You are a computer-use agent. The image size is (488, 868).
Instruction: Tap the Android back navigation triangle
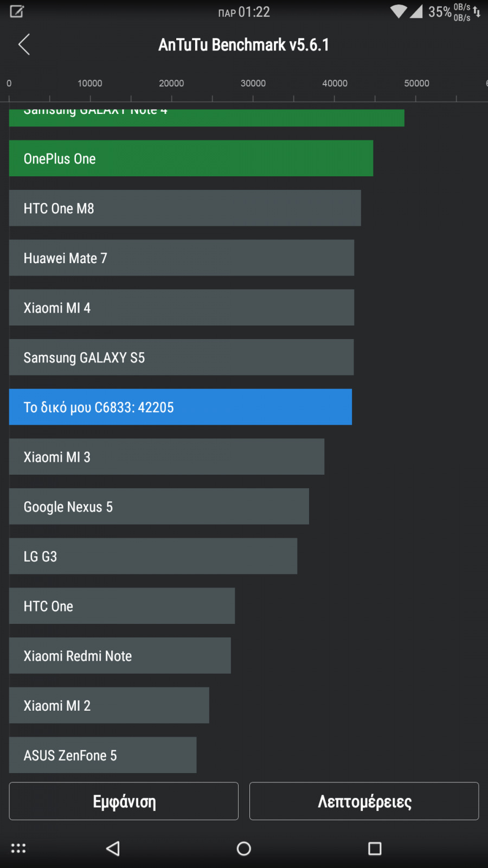[113, 848]
